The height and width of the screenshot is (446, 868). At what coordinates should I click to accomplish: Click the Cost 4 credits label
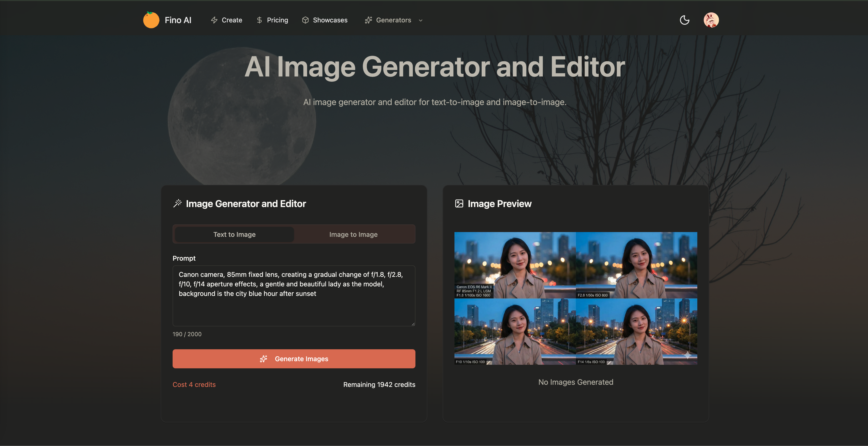tap(194, 384)
